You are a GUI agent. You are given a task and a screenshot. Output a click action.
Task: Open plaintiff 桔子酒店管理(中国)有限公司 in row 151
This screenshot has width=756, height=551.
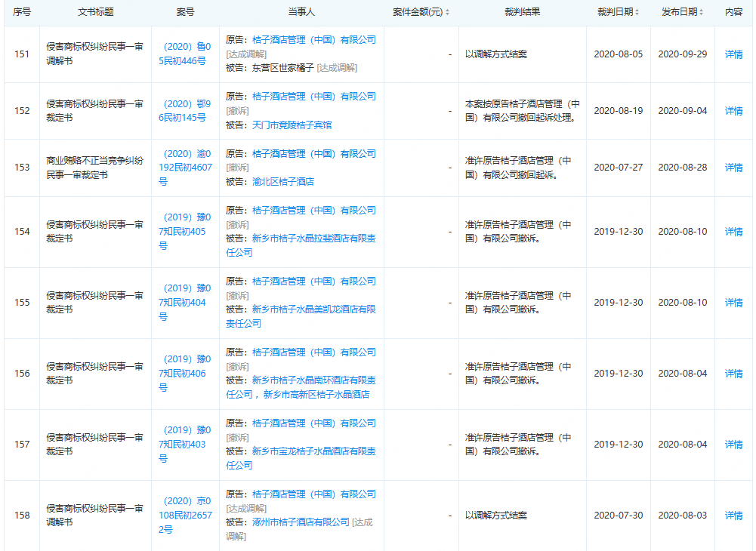point(314,39)
